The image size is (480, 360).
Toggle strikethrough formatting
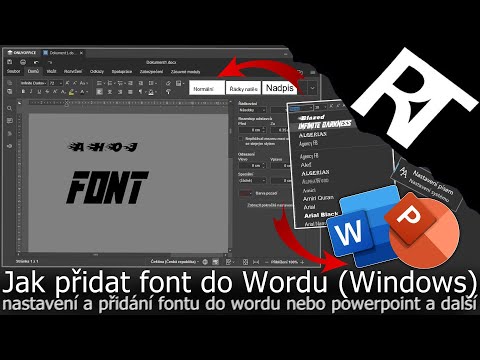coord(47,92)
